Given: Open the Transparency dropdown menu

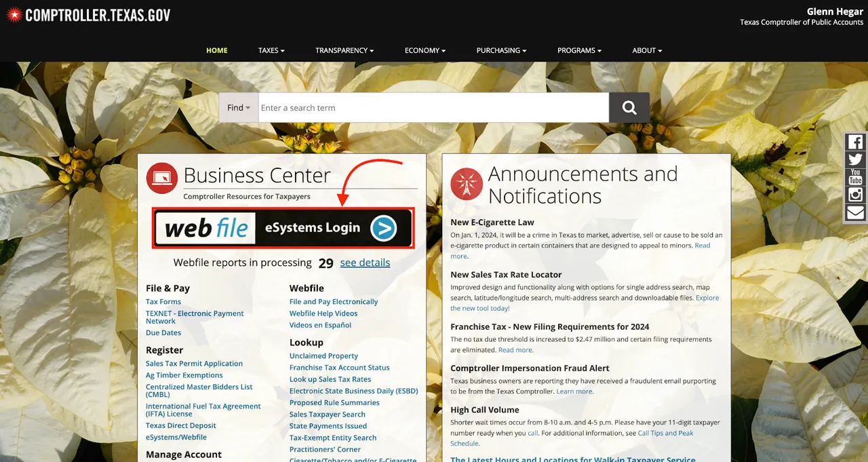Looking at the screenshot, I should (x=344, y=50).
